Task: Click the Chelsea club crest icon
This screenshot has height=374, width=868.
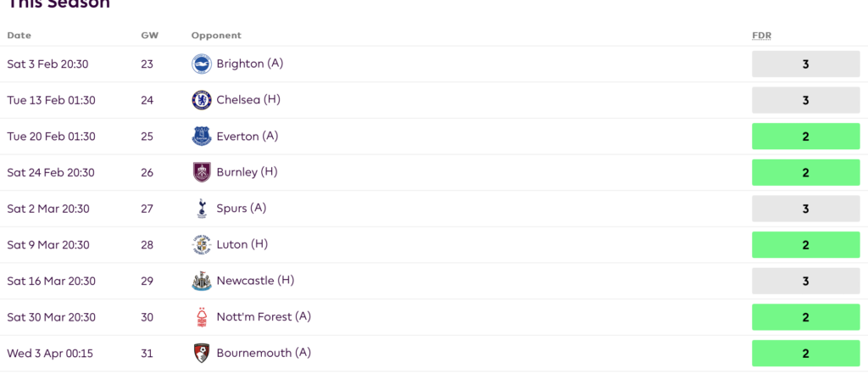Action: click(202, 100)
